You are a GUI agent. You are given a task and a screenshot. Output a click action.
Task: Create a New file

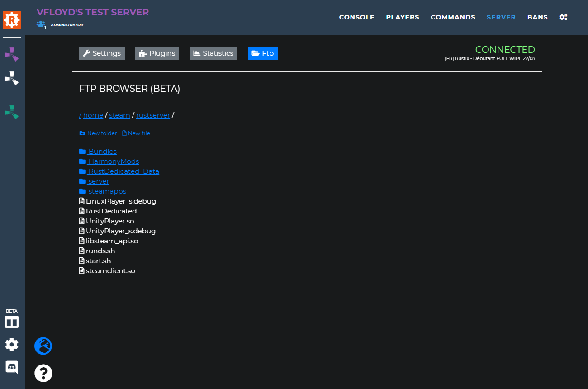(136, 133)
